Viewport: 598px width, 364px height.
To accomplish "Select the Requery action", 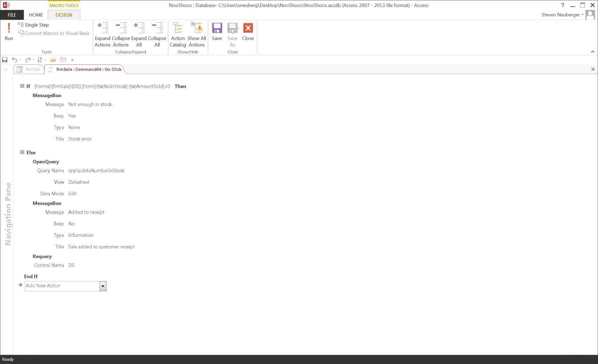I will tap(42, 256).
